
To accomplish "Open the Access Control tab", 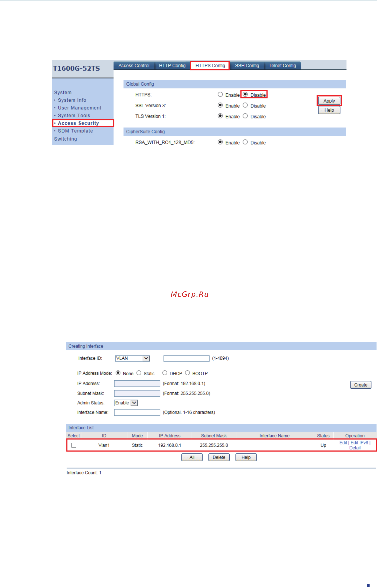I will tap(134, 66).
